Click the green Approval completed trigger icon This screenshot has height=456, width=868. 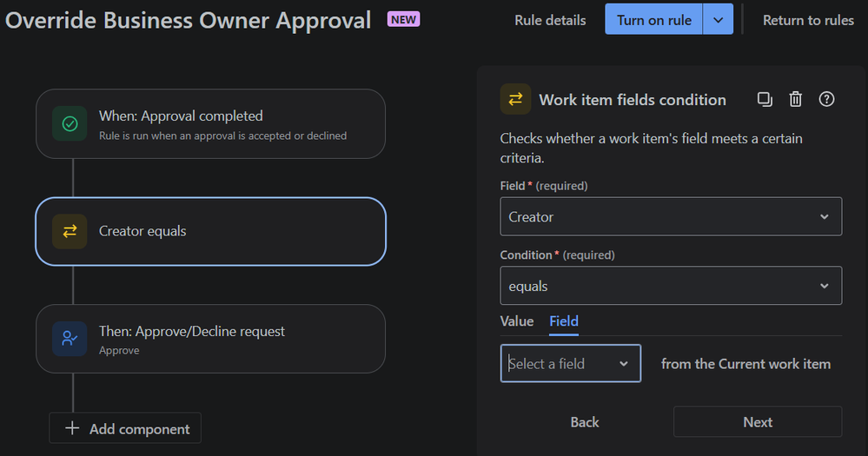(x=70, y=123)
